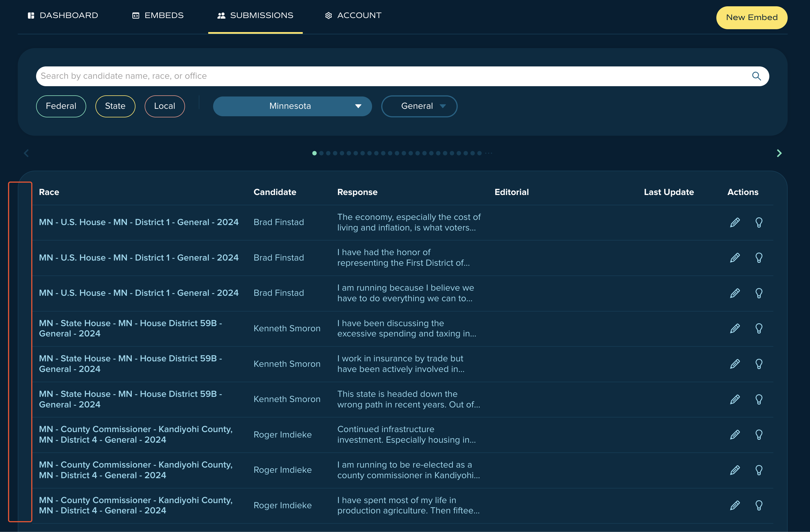The image size is (810, 532).
Task: Open the General election type dropdown
Action: [419, 106]
